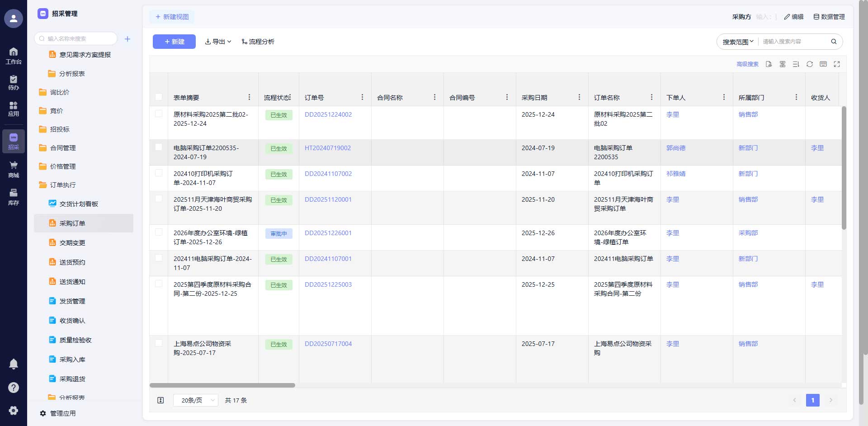Click the file settings icon beside 高级搜索
868x426 pixels.
coord(769,64)
